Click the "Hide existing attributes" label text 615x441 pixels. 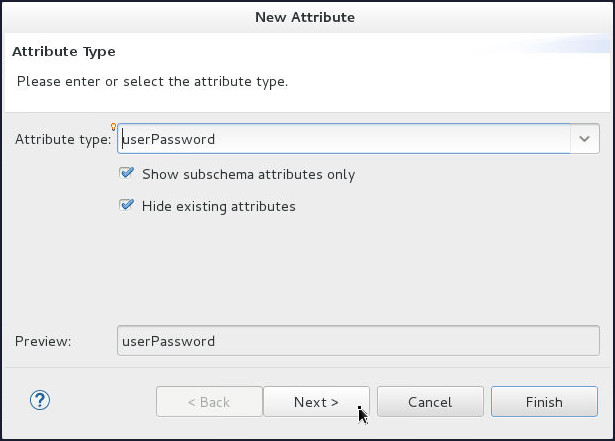(x=219, y=206)
